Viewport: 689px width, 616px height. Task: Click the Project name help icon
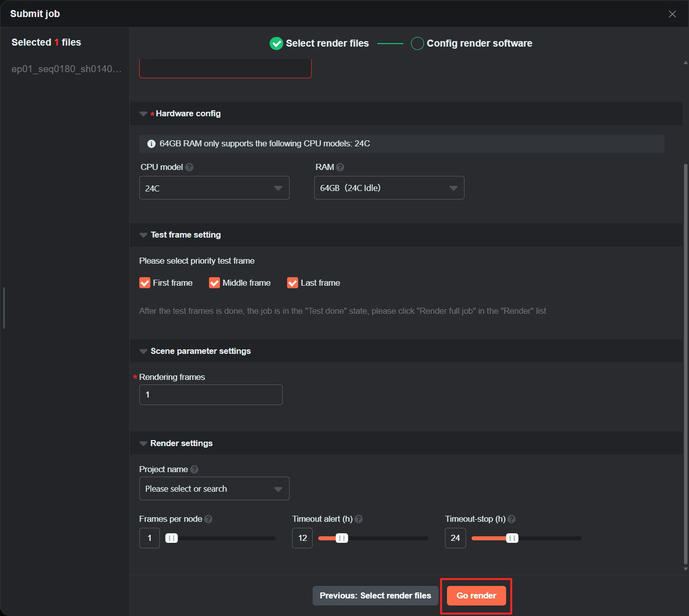(x=194, y=470)
